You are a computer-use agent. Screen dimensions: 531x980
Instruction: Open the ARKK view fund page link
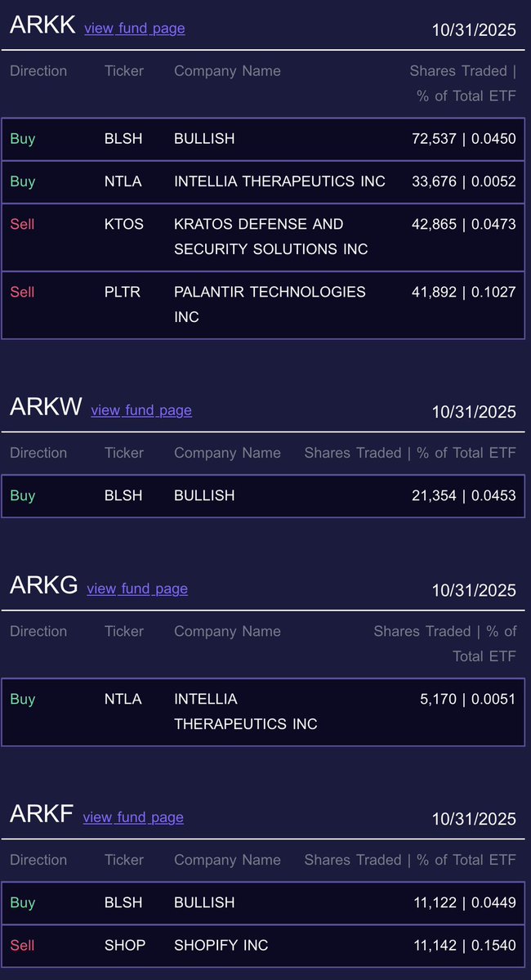click(134, 29)
